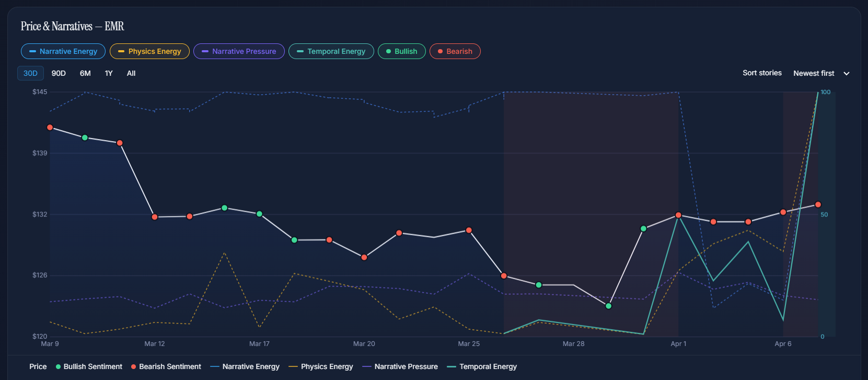The height and width of the screenshot is (380, 868).
Task: Show the All time range
Action: pos(131,73)
